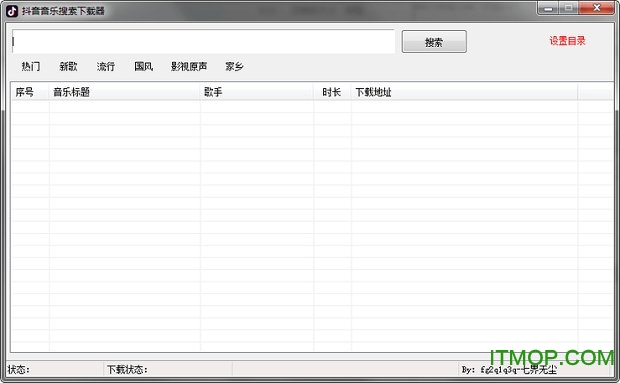
Task: Sort by the 序号 column header
Action: (30, 92)
